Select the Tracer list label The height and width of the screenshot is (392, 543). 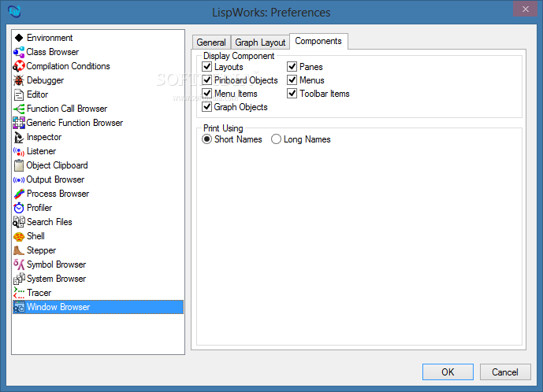pyautogui.click(x=39, y=293)
